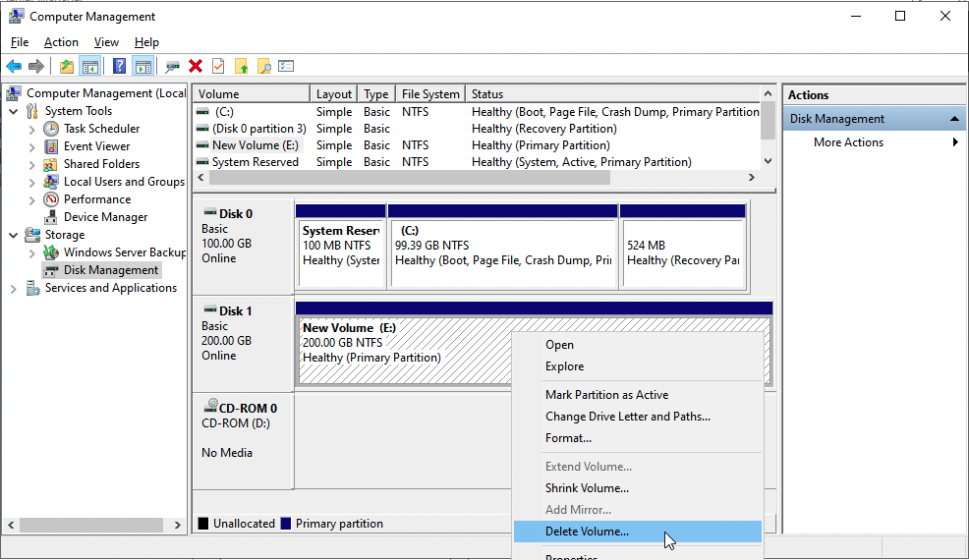
Task: Go back using the blue Back arrow
Action: (x=14, y=66)
